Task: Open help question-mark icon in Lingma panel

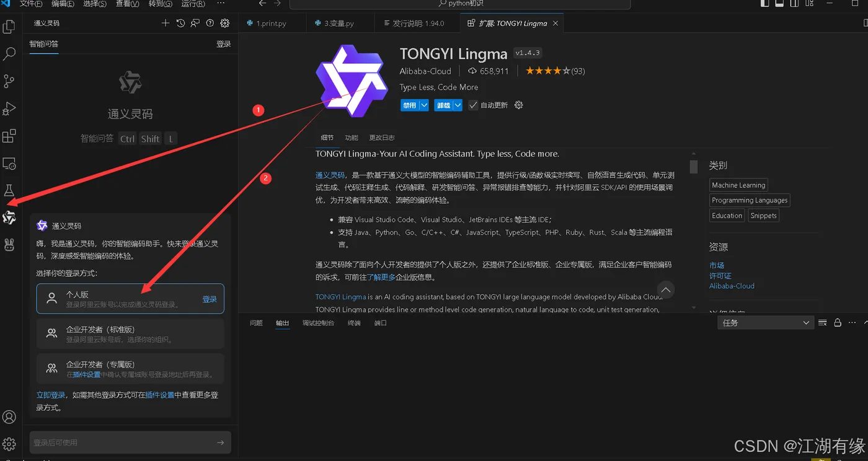Action: pos(210,23)
